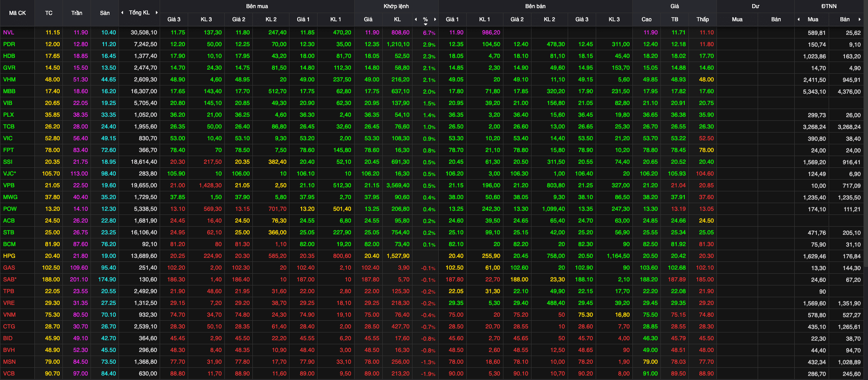Click KL header under Khớp lệnh
This screenshot has width=868, height=380.
click(397, 19)
